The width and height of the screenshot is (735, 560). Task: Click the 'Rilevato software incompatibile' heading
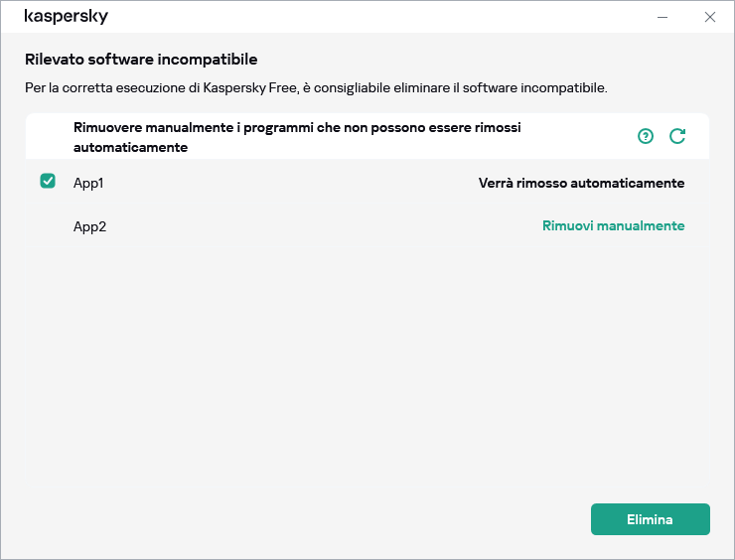click(141, 60)
